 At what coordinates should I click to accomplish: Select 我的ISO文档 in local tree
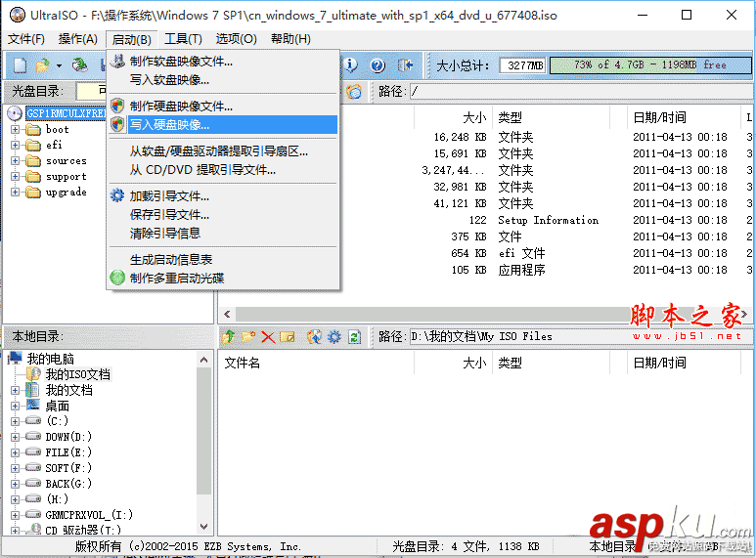click(77, 374)
